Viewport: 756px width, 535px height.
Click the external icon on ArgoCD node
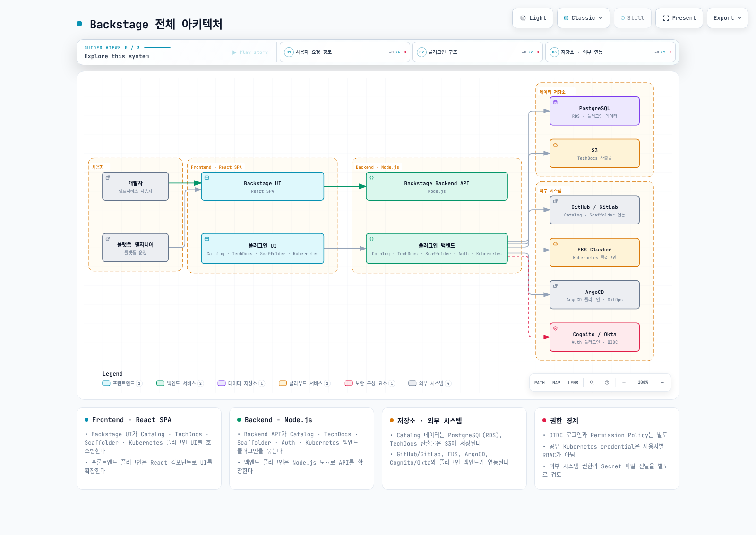[x=556, y=286]
